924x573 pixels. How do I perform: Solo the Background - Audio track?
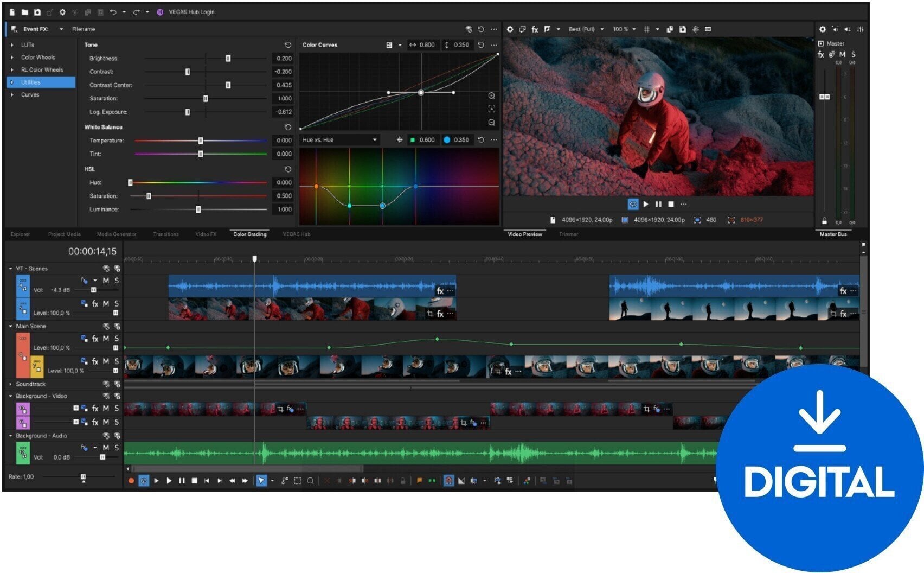pos(116,448)
